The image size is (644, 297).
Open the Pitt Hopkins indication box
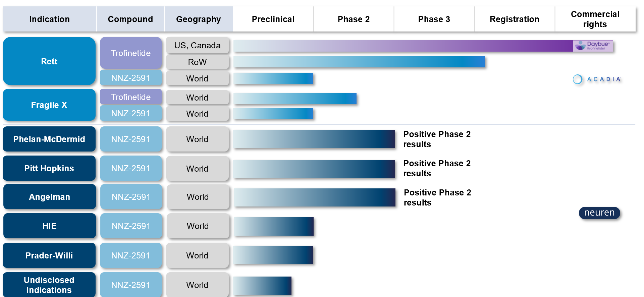pyautogui.click(x=49, y=168)
